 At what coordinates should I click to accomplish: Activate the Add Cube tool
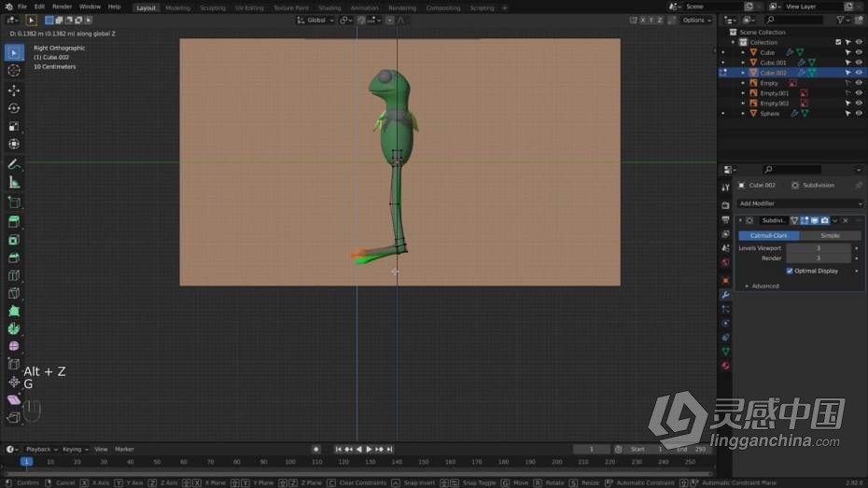pyautogui.click(x=14, y=202)
